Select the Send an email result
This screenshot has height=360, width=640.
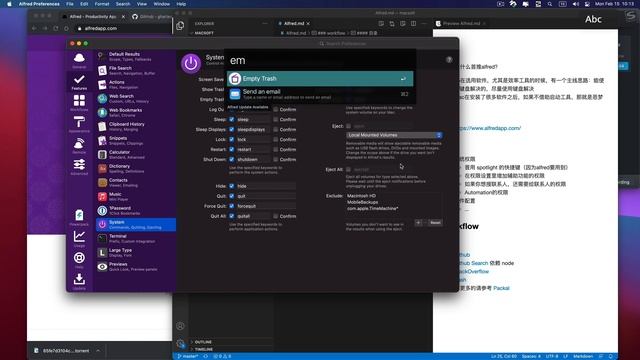320,94
